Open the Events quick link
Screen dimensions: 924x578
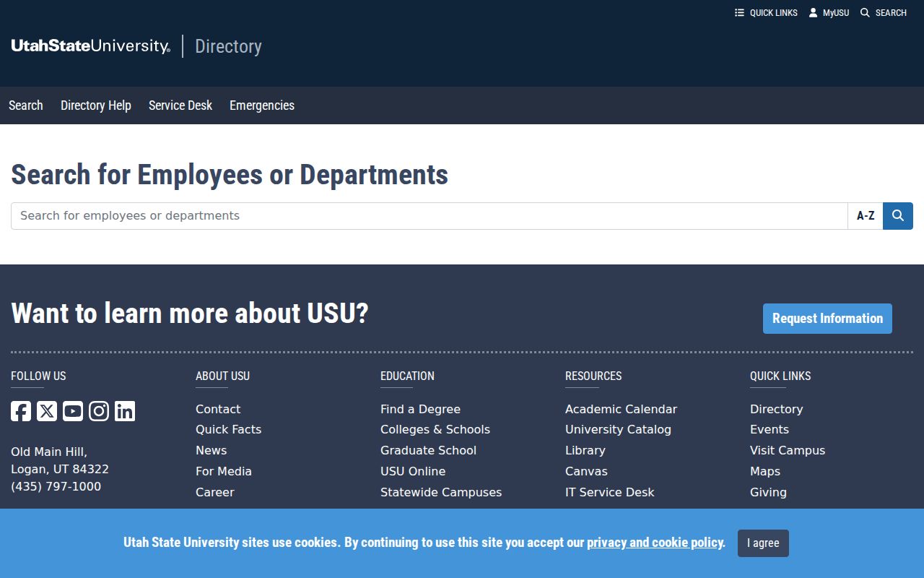point(770,429)
